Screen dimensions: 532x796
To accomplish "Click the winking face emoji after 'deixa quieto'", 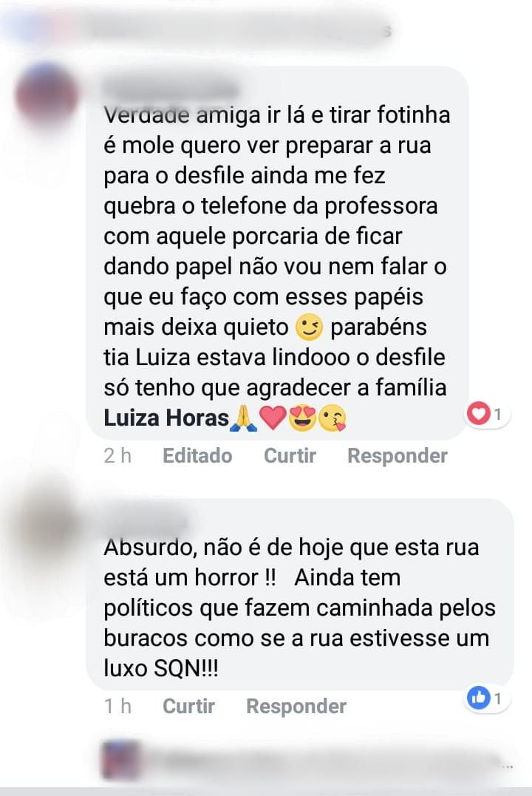I will 309,327.
